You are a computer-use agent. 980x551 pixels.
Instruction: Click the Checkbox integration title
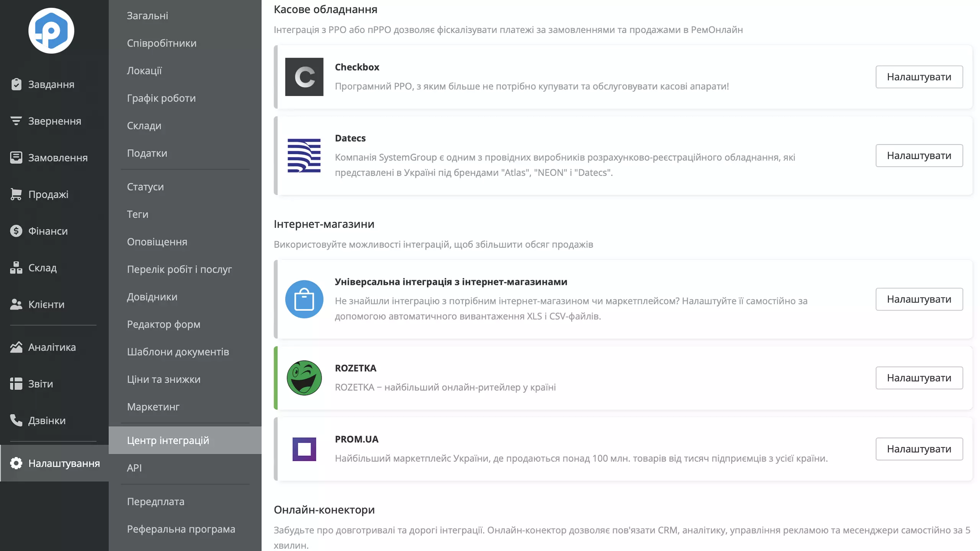pyautogui.click(x=357, y=67)
